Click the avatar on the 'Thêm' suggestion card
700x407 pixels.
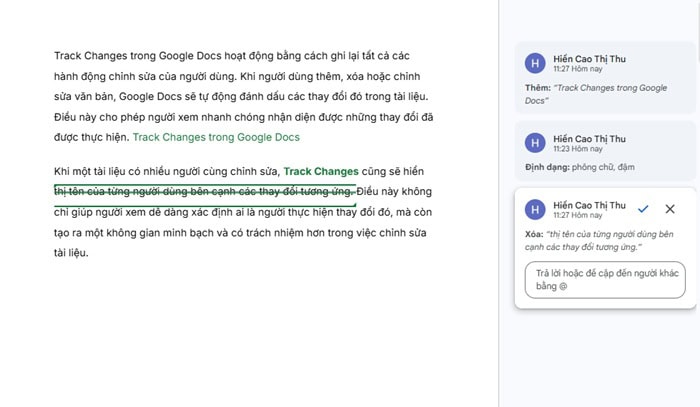pos(535,63)
